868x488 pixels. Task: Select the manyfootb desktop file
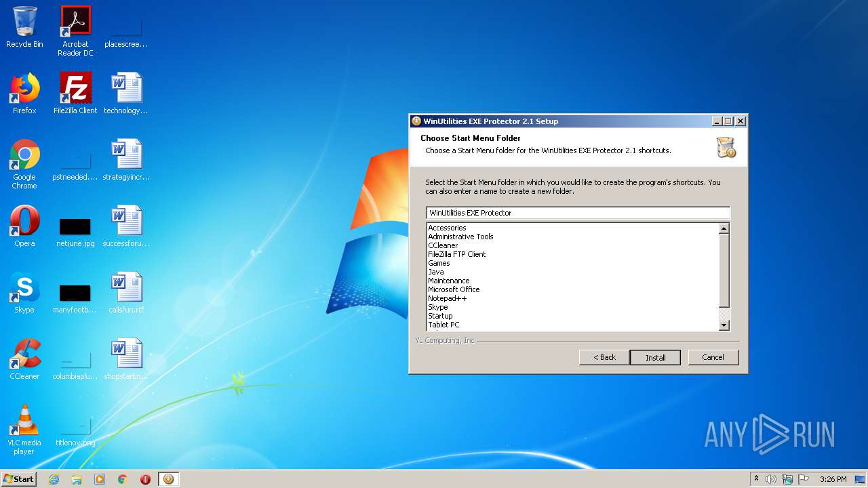[x=75, y=298]
